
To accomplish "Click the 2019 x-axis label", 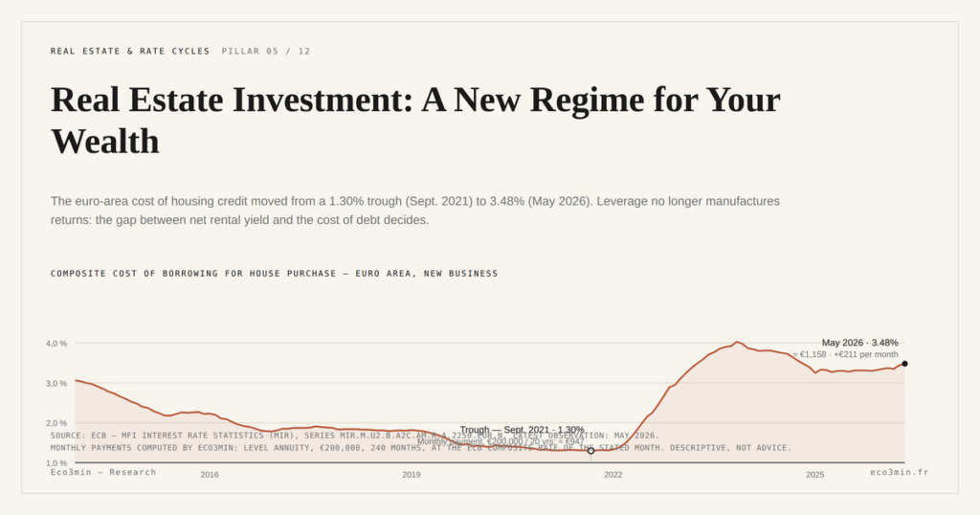I will [412, 475].
